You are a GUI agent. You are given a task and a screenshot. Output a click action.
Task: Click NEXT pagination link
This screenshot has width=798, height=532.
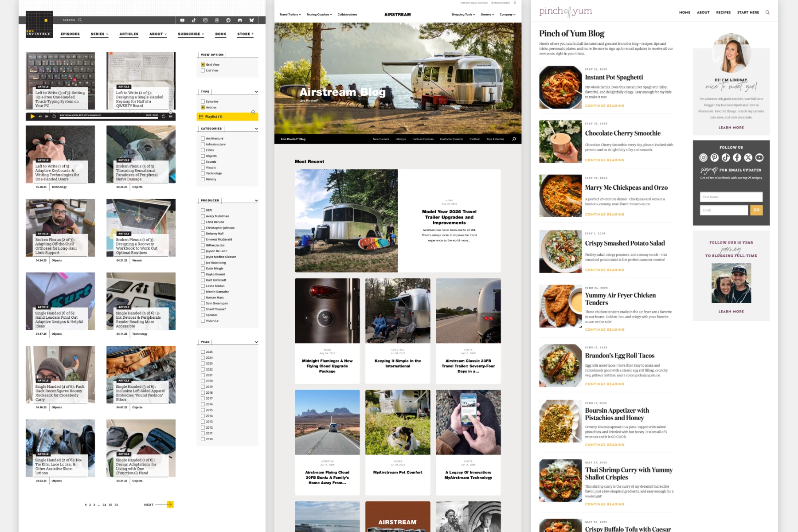coord(149,505)
